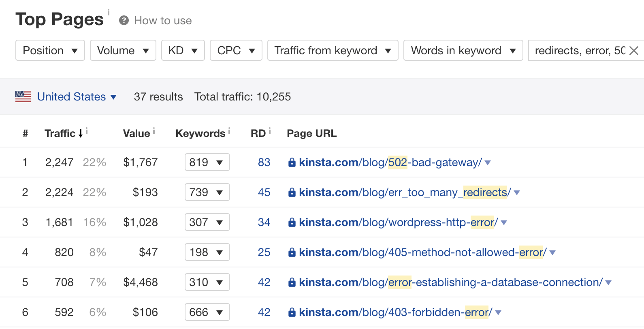
Task: Click info icon next to RD header
Action: click(x=270, y=130)
